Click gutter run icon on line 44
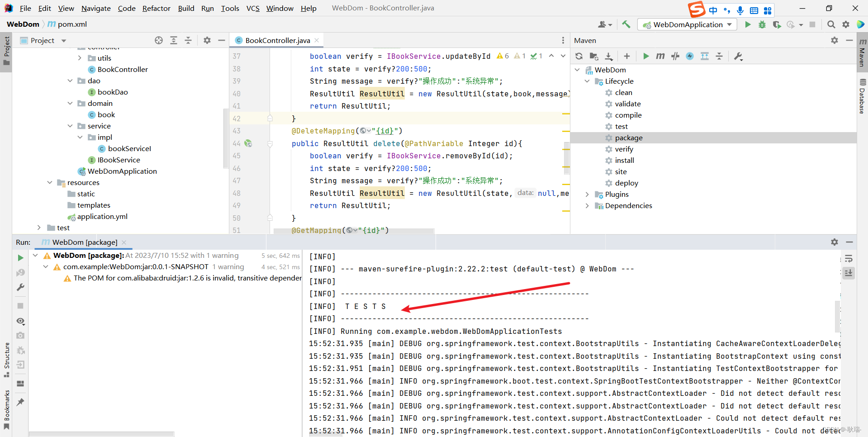 pos(248,143)
